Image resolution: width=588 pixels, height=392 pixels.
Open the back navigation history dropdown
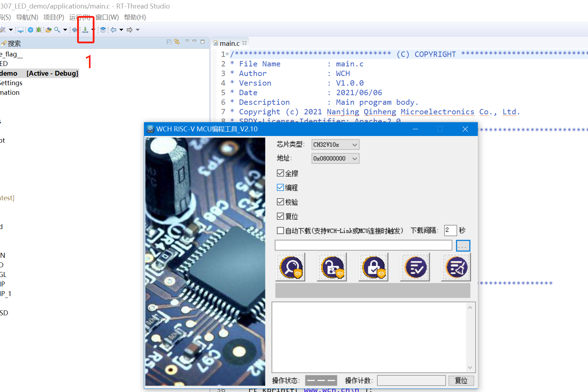[121, 30]
